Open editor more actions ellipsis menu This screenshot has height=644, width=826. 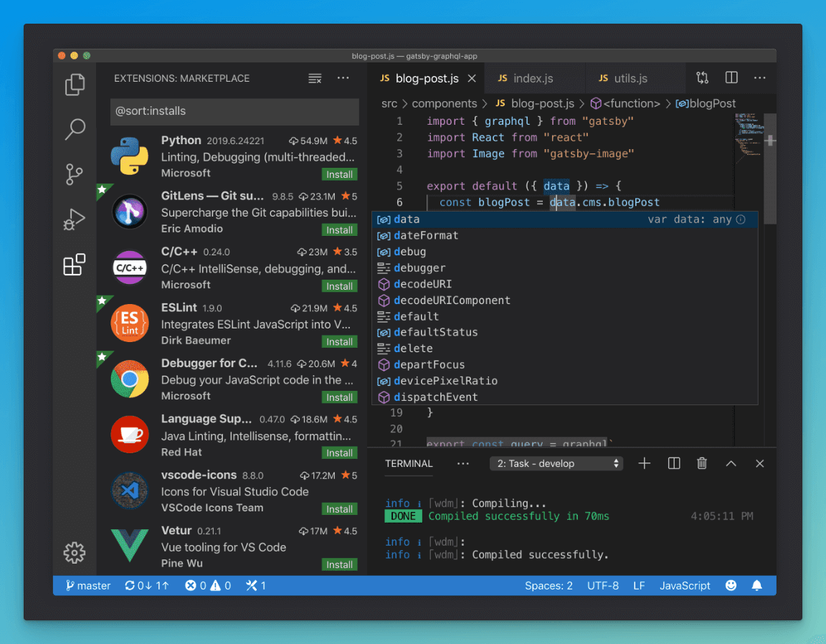pos(758,77)
